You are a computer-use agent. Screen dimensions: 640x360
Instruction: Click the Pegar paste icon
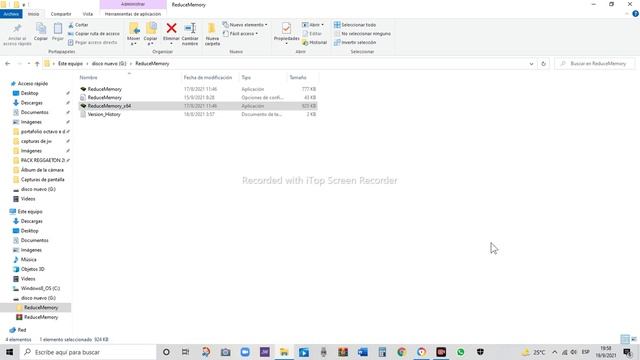point(58,32)
